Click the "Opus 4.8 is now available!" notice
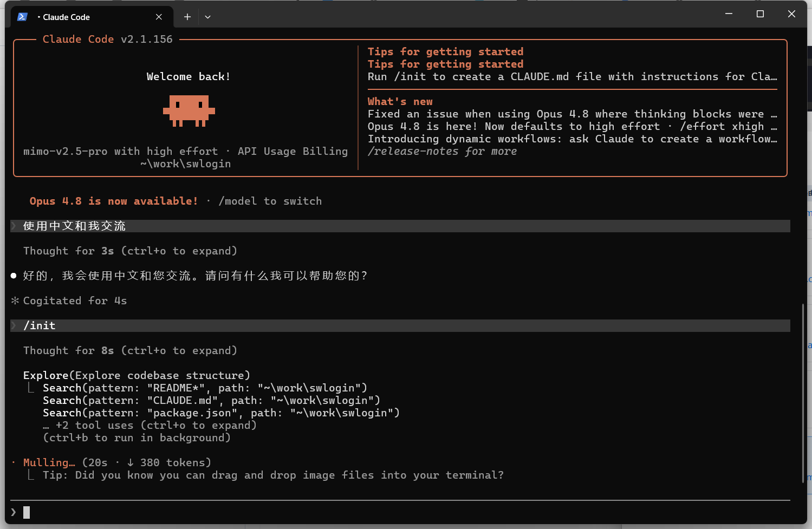Image resolution: width=812 pixels, height=529 pixels. click(x=114, y=201)
